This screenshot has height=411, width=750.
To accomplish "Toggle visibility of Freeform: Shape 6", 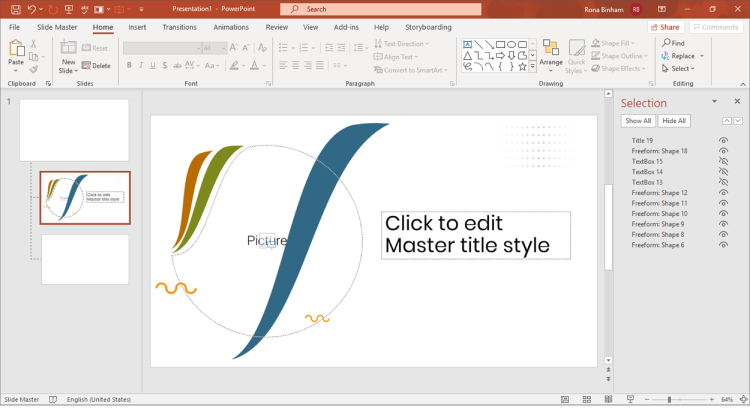I will (x=723, y=245).
